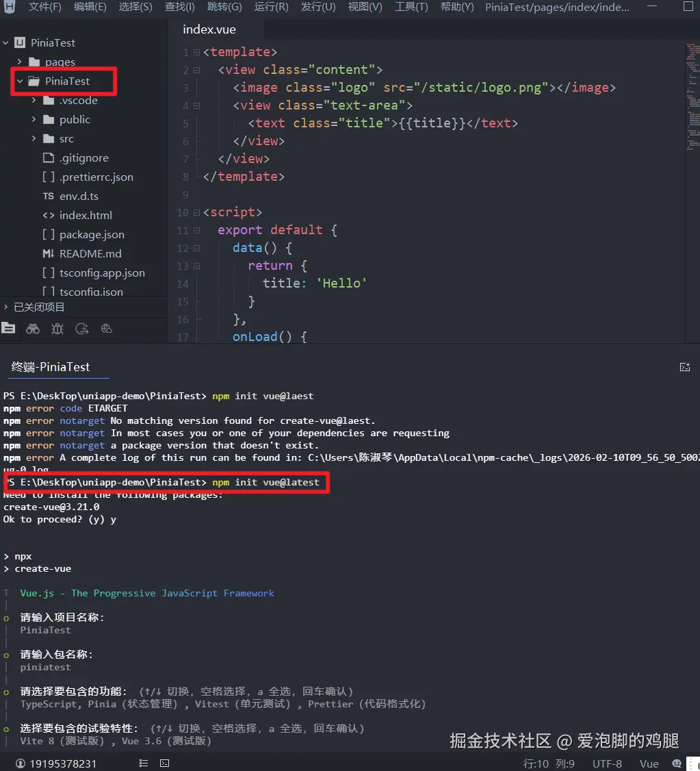
Task: Maximize the terminal panel with the top-right icon
Action: [x=685, y=367]
